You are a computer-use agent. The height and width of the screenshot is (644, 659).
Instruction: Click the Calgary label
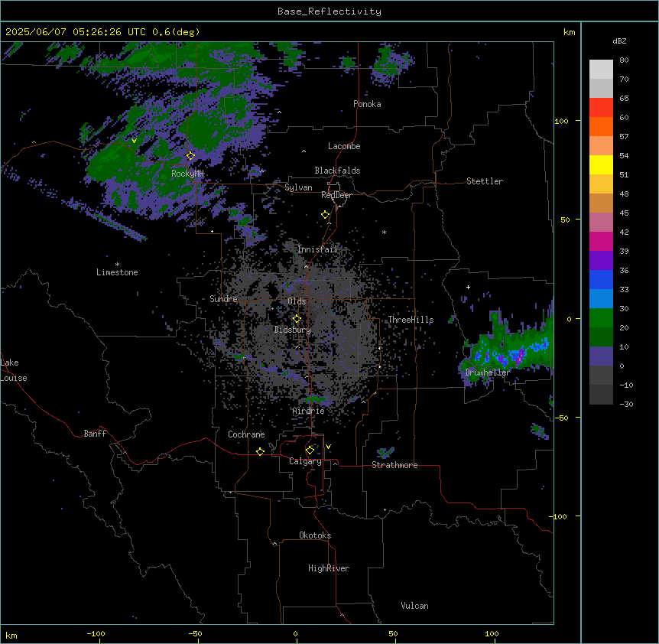click(306, 461)
